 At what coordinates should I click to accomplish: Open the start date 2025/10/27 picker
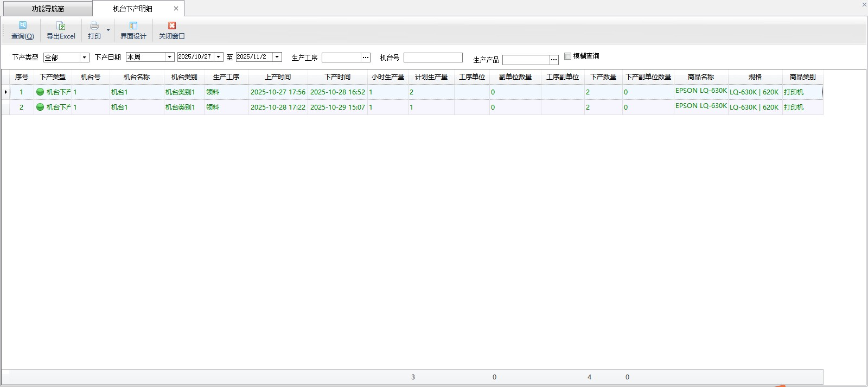click(219, 57)
